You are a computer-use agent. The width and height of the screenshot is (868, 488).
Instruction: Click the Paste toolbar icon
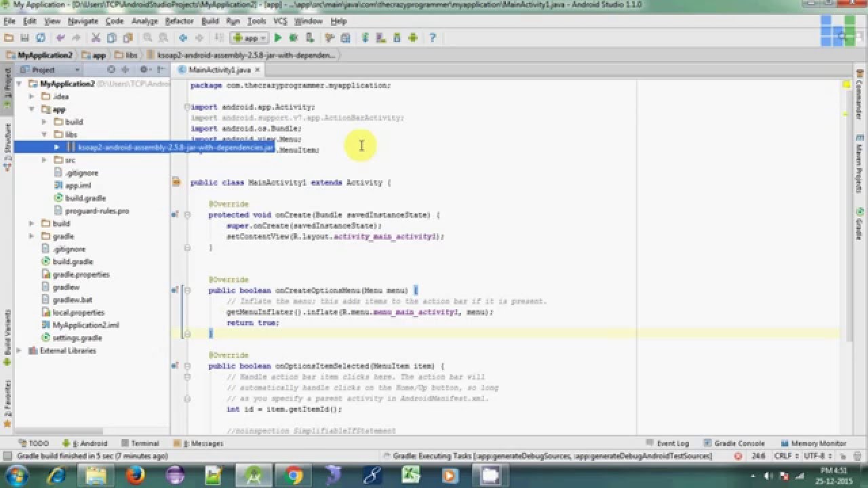click(x=127, y=38)
